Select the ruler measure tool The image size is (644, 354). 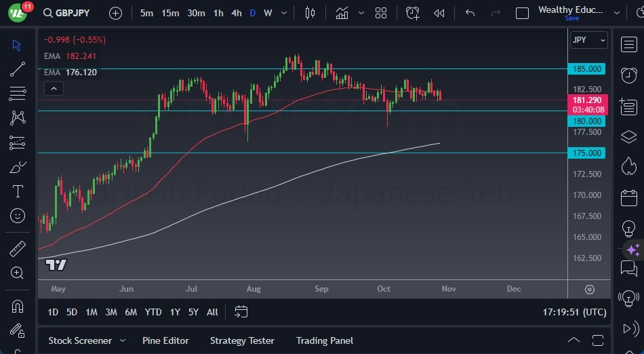(x=17, y=249)
